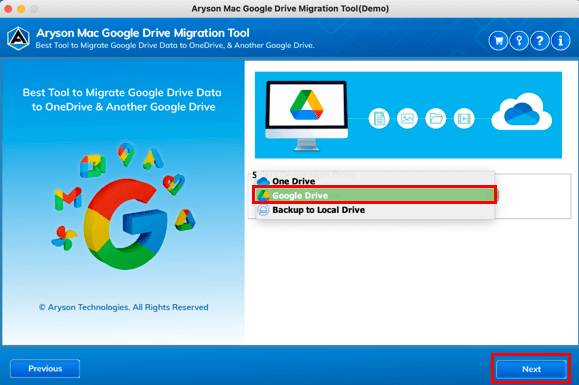The height and width of the screenshot is (385, 579).
Task: Click the license key activation icon
Action: 519,41
